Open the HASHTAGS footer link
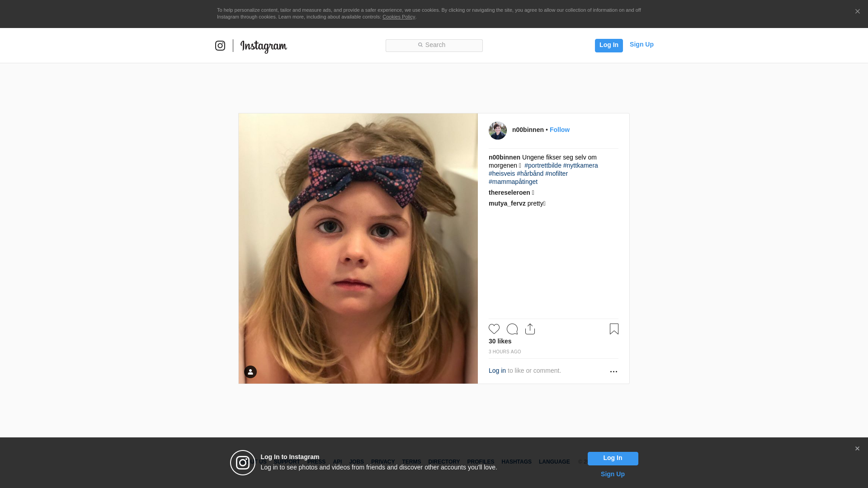The image size is (868, 488). pyautogui.click(x=516, y=462)
